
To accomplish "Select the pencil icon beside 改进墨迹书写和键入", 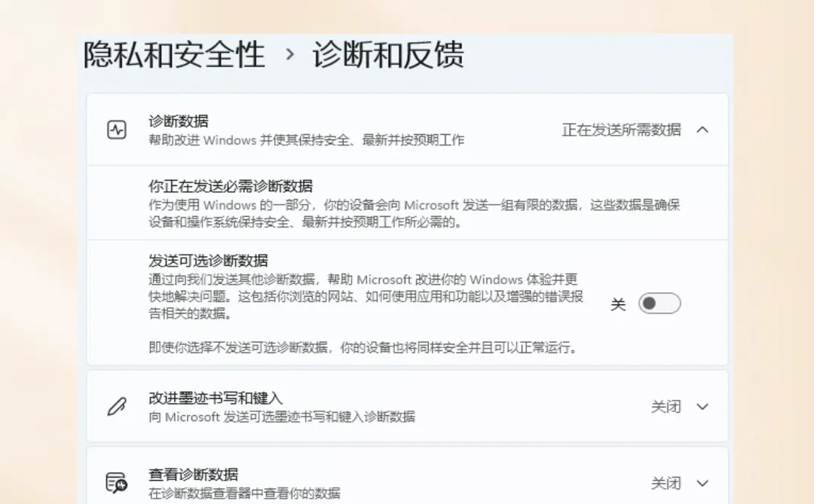I will coord(116,406).
